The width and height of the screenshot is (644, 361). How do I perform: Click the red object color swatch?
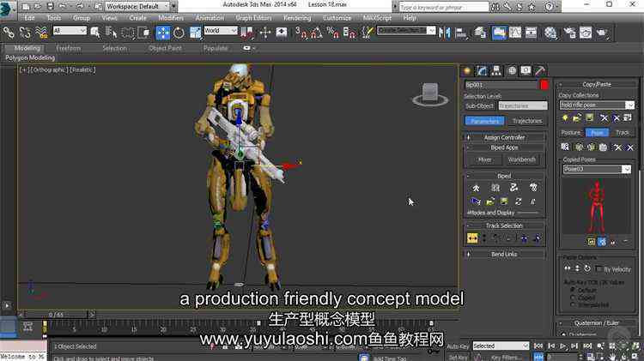(544, 85)
